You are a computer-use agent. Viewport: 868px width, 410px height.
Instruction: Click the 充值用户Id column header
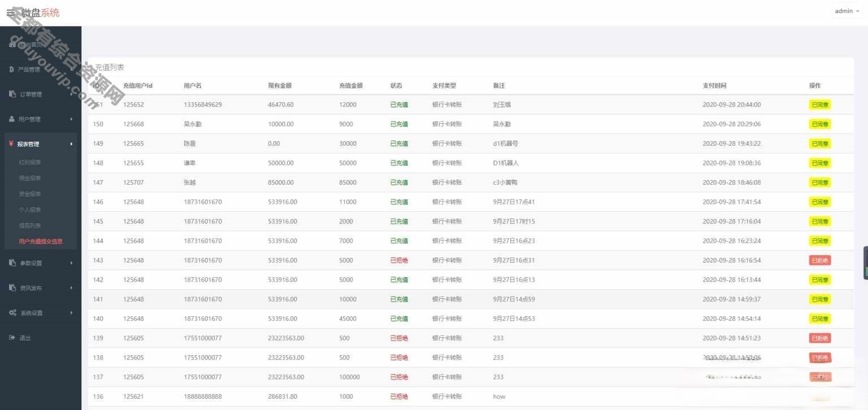(x=138, y=86)
